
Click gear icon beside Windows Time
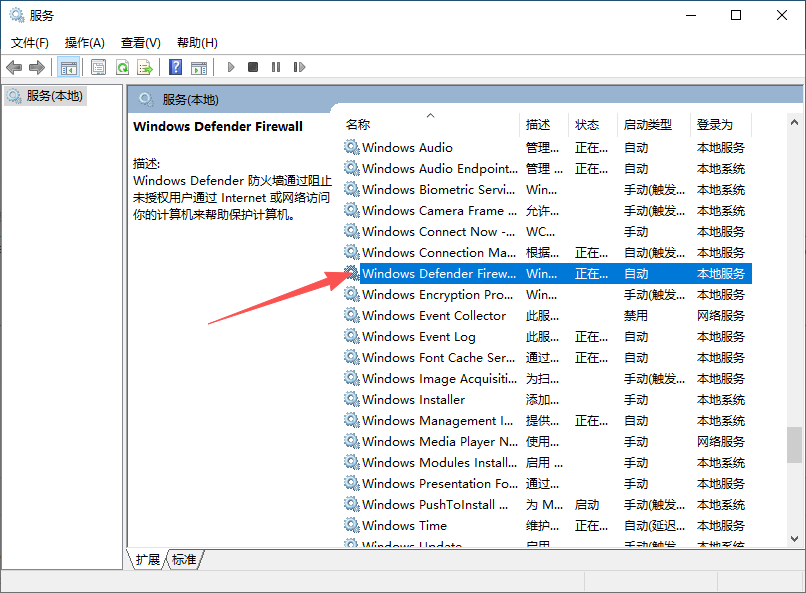(x=352, y=525)
